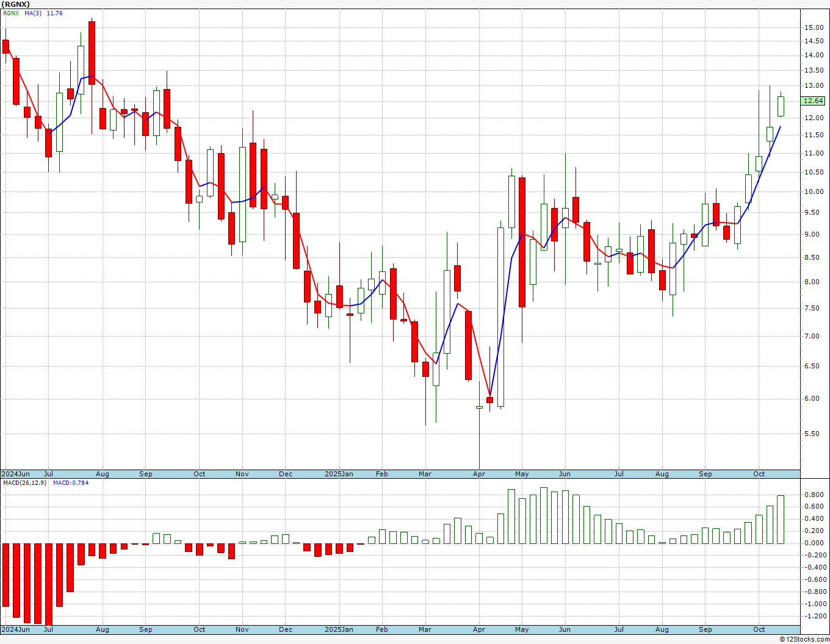Select the RGNX legend label
The image size is (830, 644).
tap(11, 13)
